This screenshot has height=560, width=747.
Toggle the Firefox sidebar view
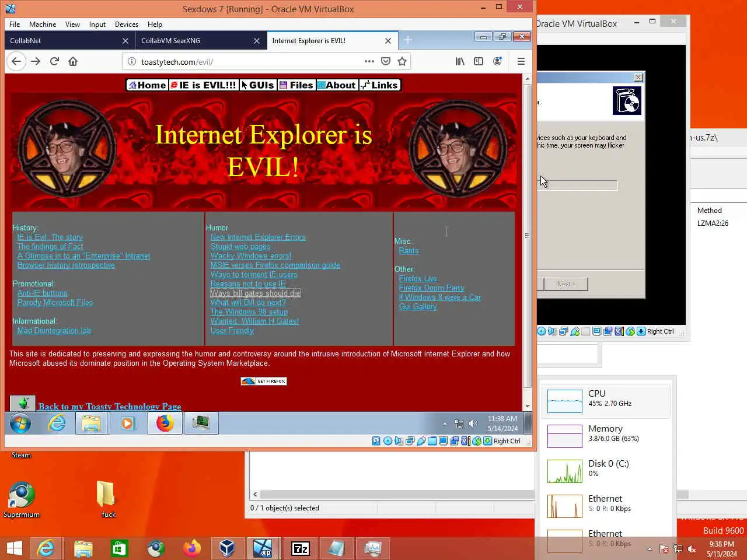479,61
